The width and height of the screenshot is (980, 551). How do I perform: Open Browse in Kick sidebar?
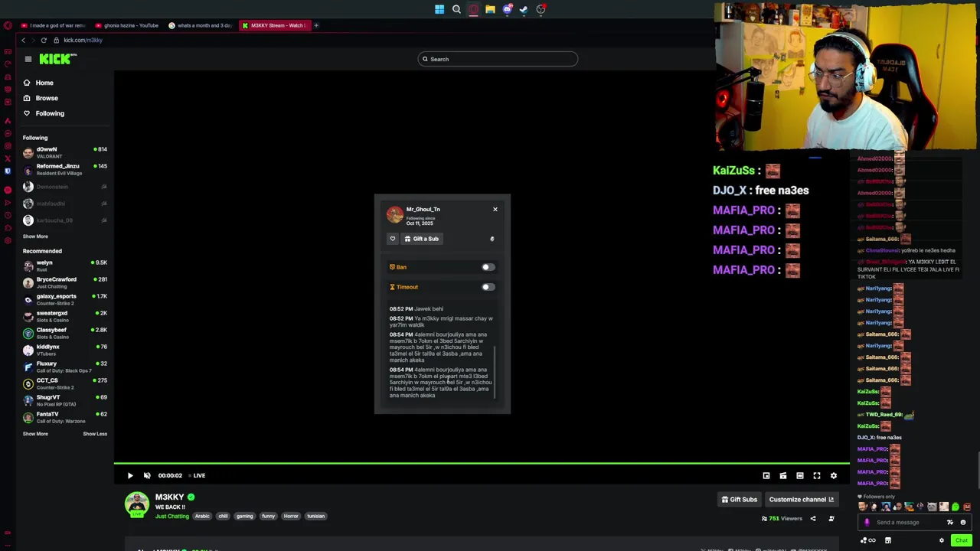tap(41, 98)
